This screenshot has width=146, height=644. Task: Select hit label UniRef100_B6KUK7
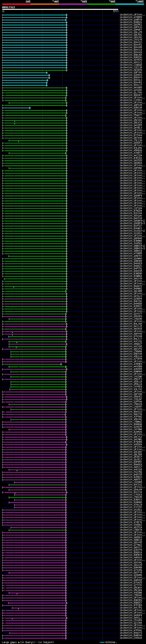(x=131, y=95)
